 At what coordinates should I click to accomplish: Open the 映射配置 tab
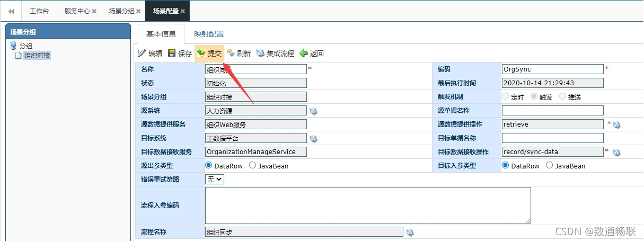point(209,34)
